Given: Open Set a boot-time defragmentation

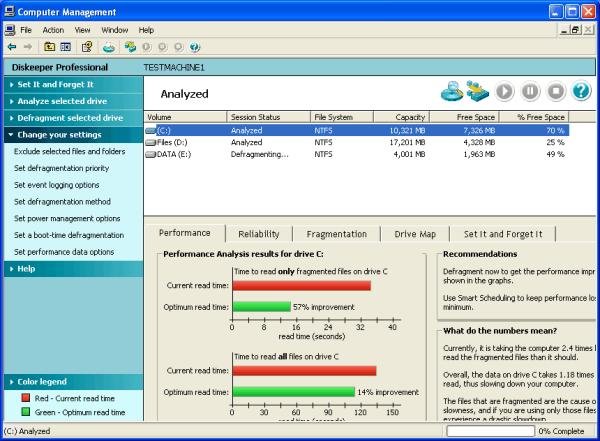Looking at the screenshot, I should pyautogui.click(x=69, y=235).
